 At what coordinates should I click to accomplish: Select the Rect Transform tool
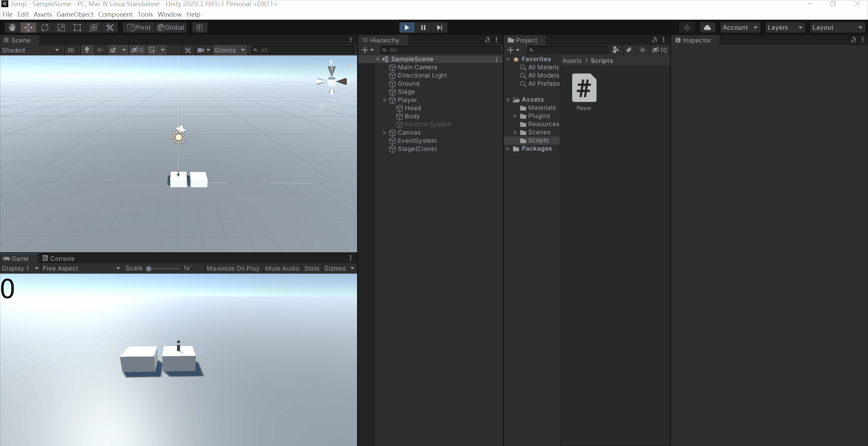click(77, 28)
